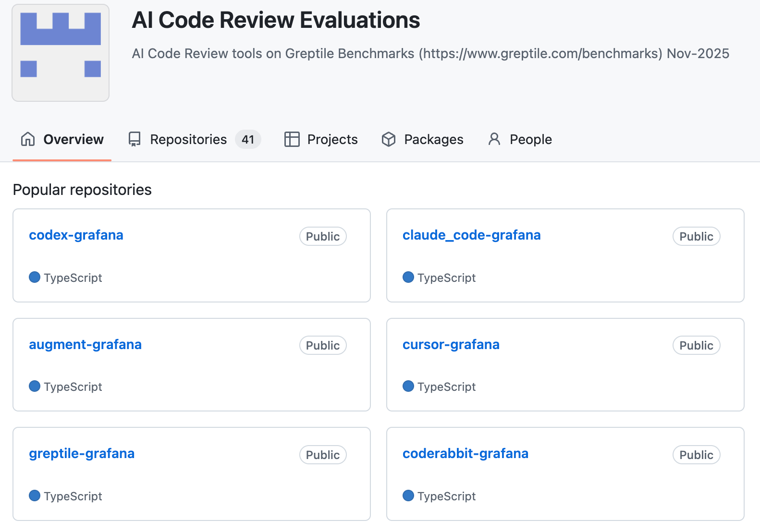Navigate to the cursor-grafana repository
Image resolution: width=760 pixels, height=532 pixels.
tap(451, 345)
